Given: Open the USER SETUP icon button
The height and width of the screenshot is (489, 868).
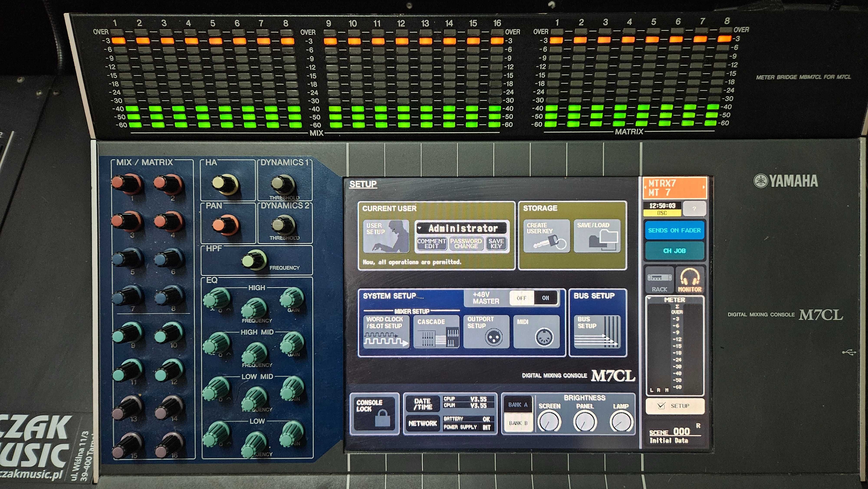Looking at the screenshot, I should (386, 236).
